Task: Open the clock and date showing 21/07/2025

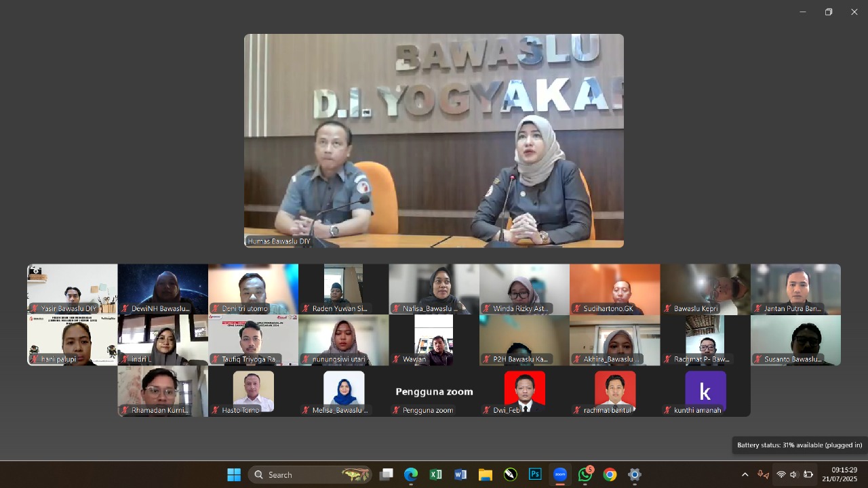Action: [840, 474]
